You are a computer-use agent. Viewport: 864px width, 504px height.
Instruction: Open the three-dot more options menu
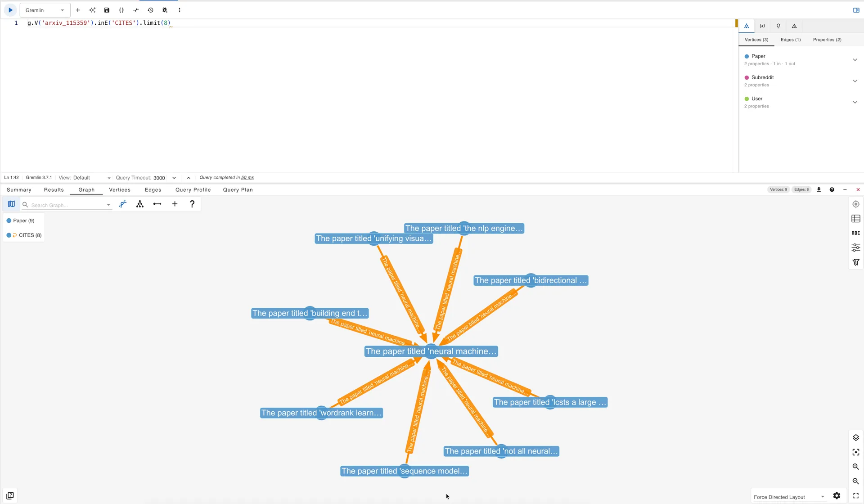[180, 10]
